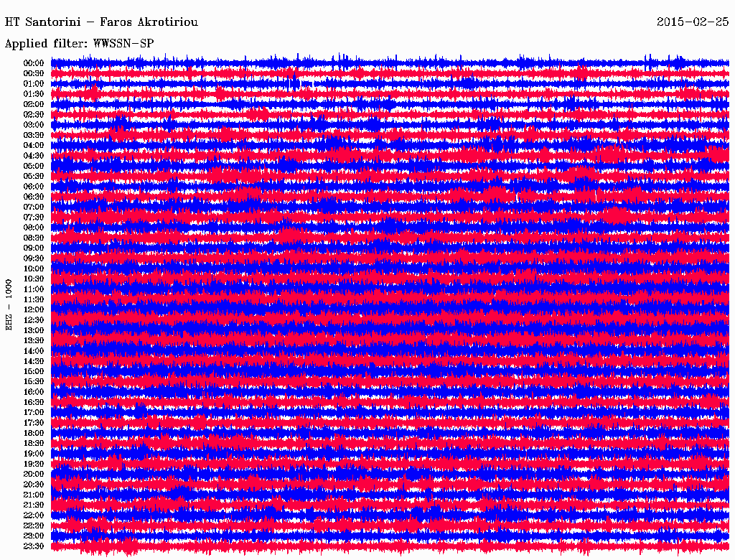The width and height of the screenshot is (735, 560).
Task: Click the EHZ - 1000 axis label
Action: click(x=9, y=305)
